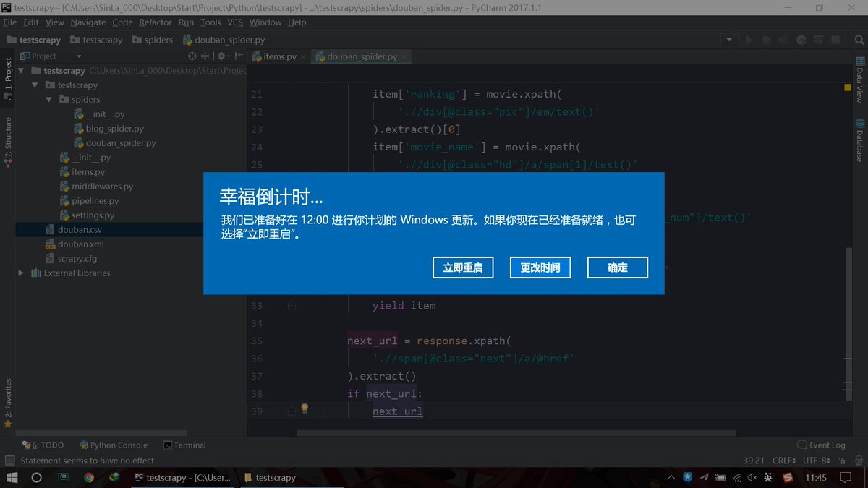
Task: Collapse the testscrapy root project node
Action: [x=22, y=71]
